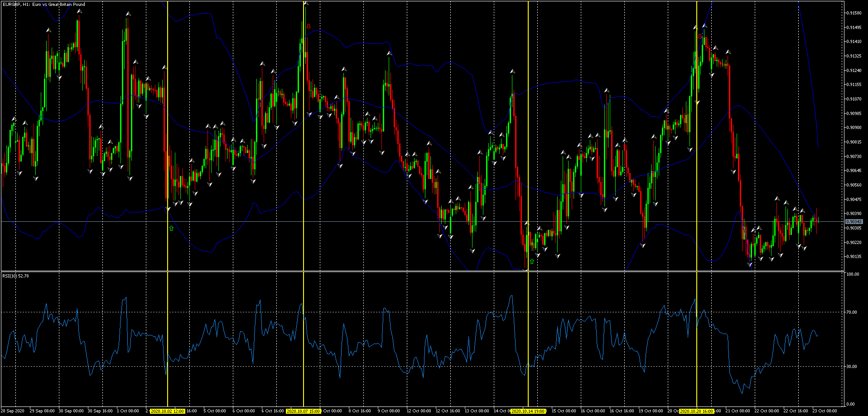This screenshot has width=868, height=416.
Task: Click the EURGBP, H1 chart title
Action: 43,4
